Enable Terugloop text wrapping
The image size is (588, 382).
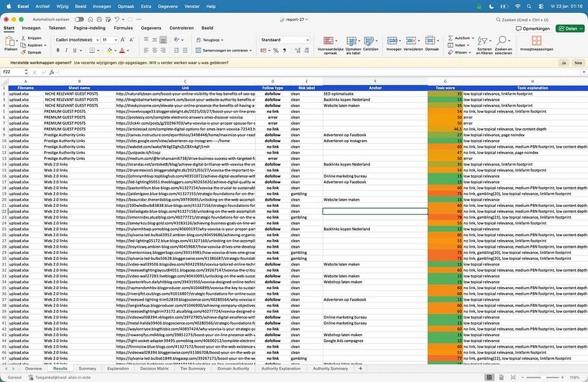(x=210, y=39)
